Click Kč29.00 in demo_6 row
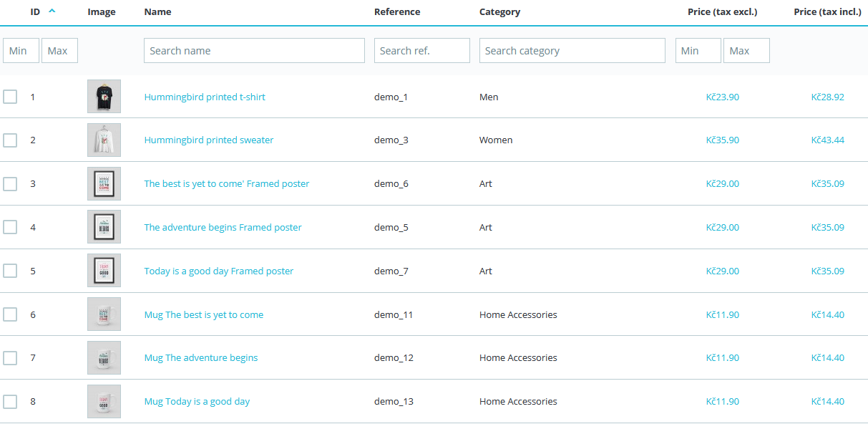Screen dimensions: 868x424 723,184
